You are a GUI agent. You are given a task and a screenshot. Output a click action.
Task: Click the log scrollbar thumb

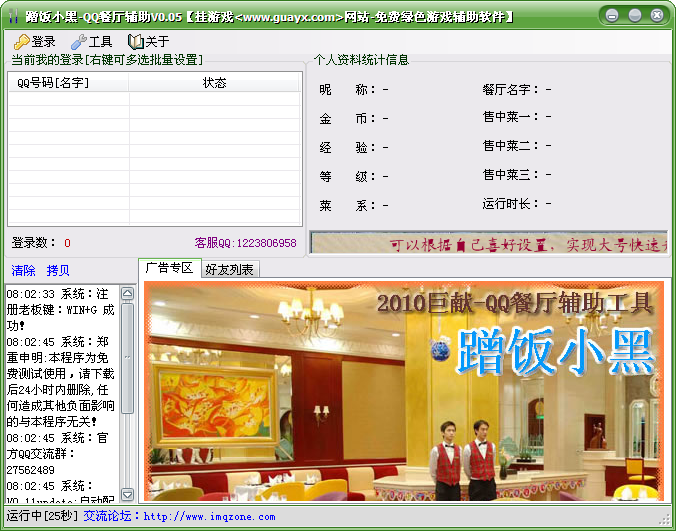tap(128, 358)
